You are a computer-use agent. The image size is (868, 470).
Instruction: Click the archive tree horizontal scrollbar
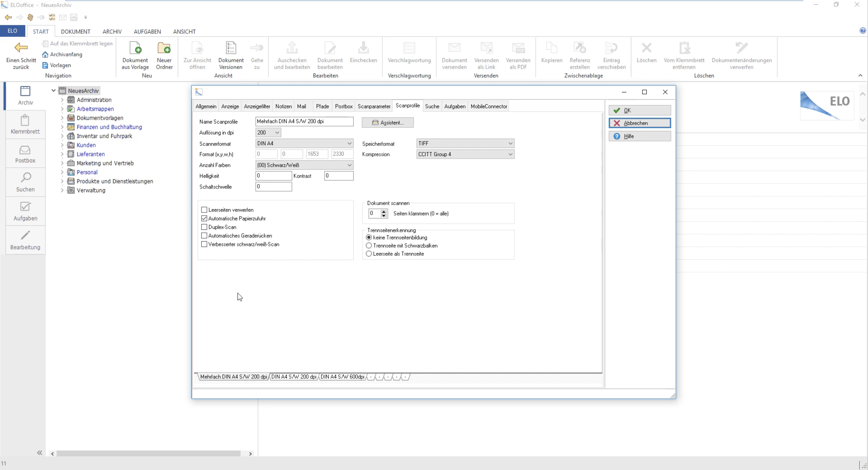point(148,454)
